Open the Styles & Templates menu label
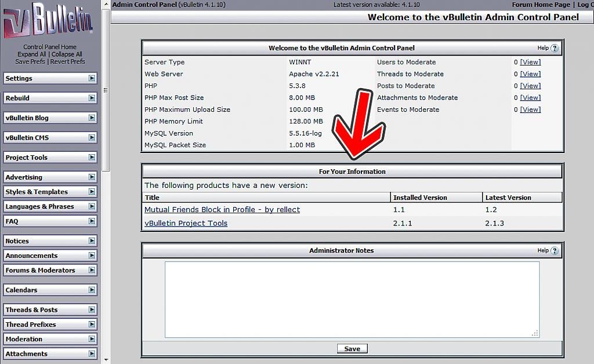594x364 pixels. tap(37, 192)
